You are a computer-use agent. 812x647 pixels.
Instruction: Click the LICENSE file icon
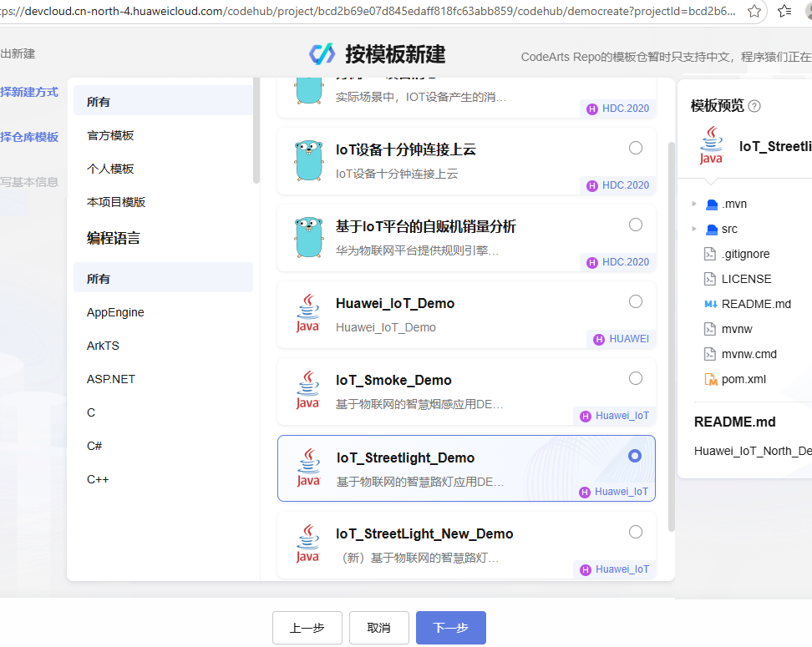pos(709,279)
